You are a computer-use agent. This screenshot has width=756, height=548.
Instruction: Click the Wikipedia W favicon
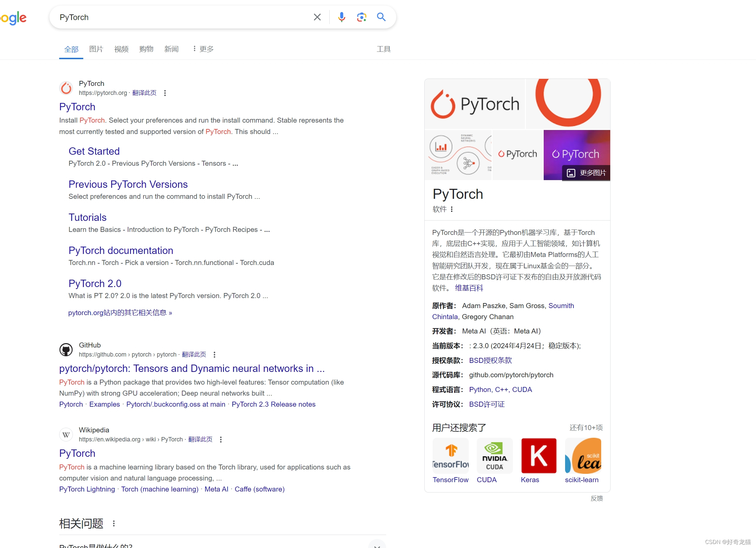(x=66, y=434)
